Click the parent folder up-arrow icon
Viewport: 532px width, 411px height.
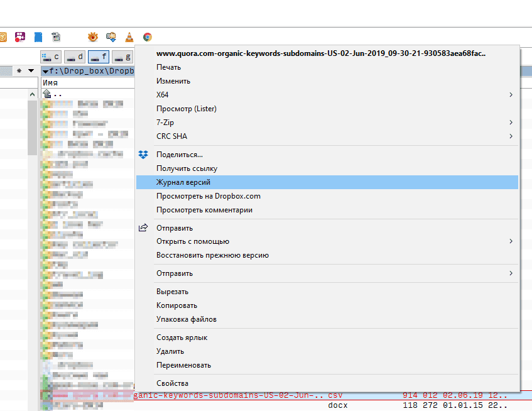46,94
